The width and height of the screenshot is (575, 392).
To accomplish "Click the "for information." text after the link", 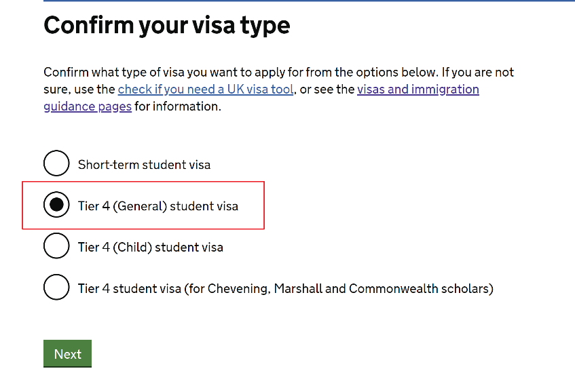I will tap(178, 106).
